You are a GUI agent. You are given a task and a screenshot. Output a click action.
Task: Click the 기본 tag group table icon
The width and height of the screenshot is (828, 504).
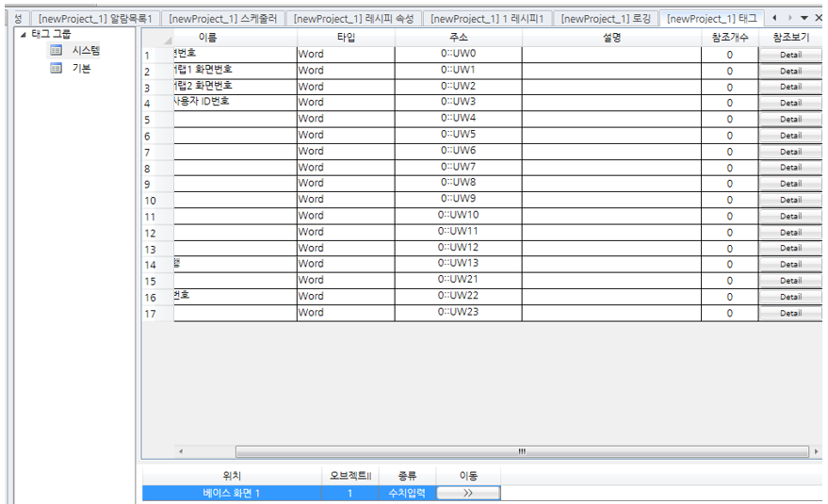[x=56, y=68]
